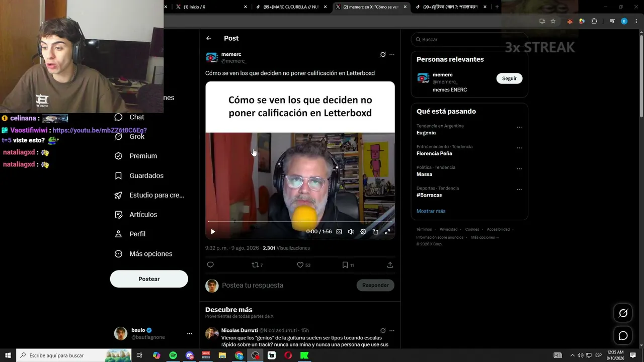Show hidden system tray icons
Viewport: 644px width, 362px height.
click(x=572, y=355)
